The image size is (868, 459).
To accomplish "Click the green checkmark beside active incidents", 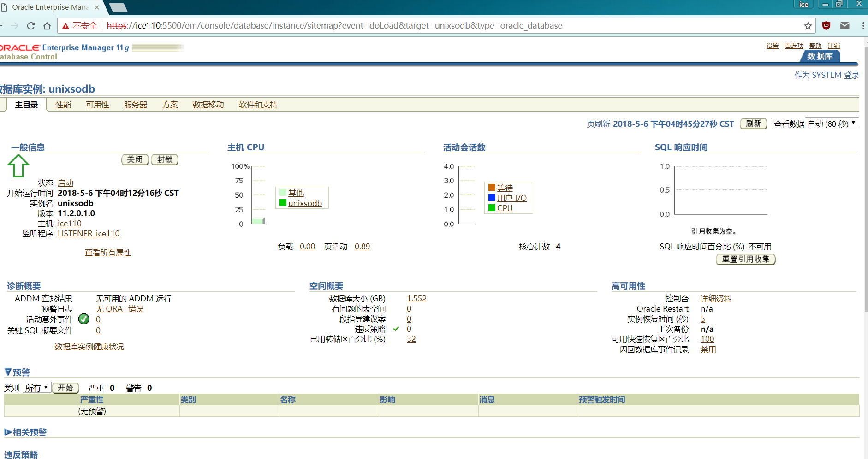I will [84, 319].
